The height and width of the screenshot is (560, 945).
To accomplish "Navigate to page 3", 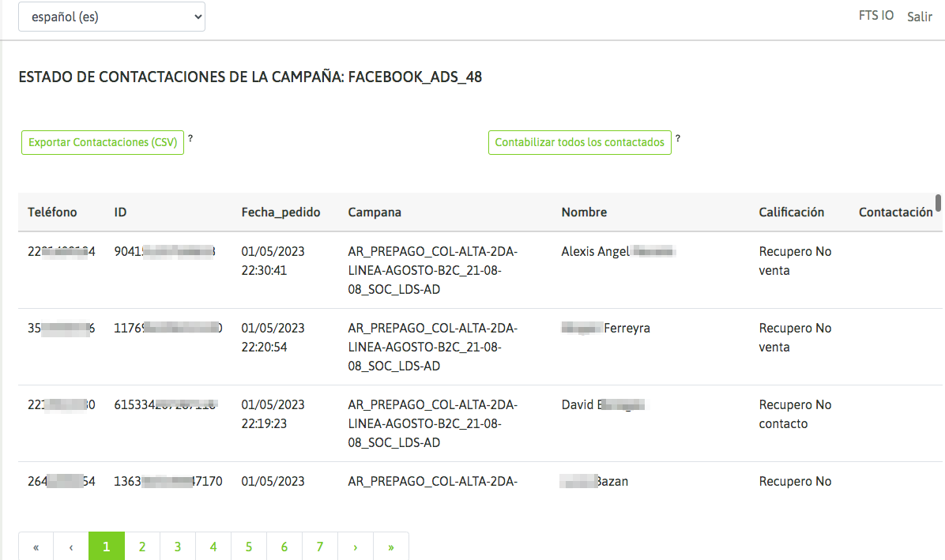I will (x=178, y=547).
